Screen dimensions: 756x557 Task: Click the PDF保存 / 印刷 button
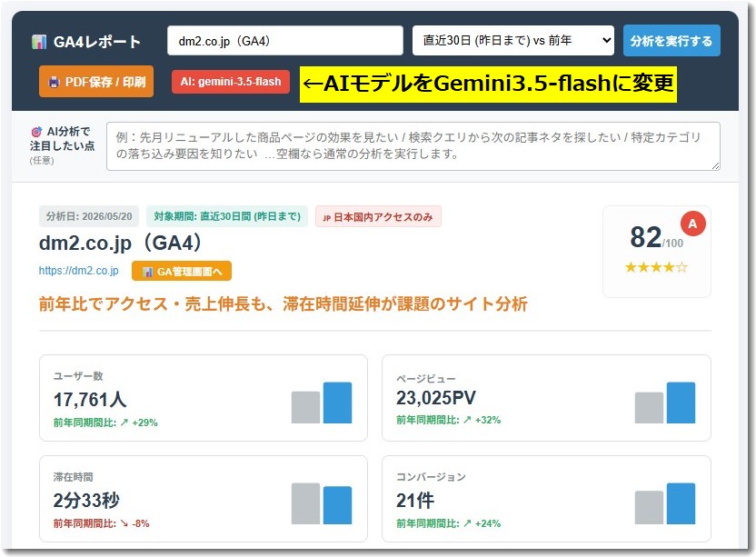point(96,82)
